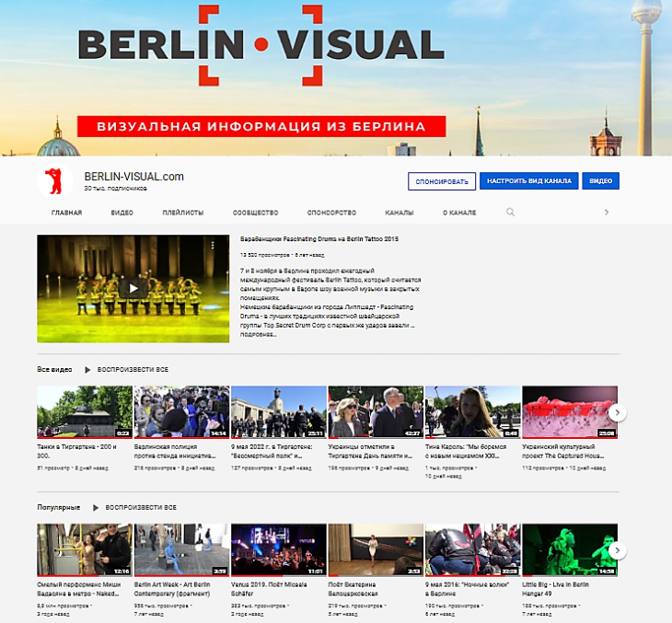This screenshot has height=623, width=672.
Task: Click title 9 мая 2022 г. в Тиргартене
Action: (x=272, y=451)
